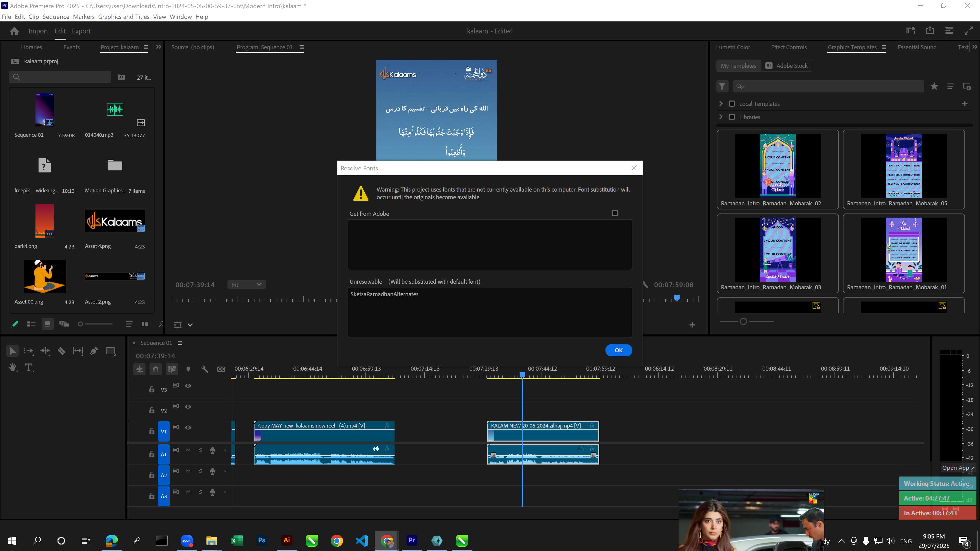Check the Get from Adobe checkbox

615,213
